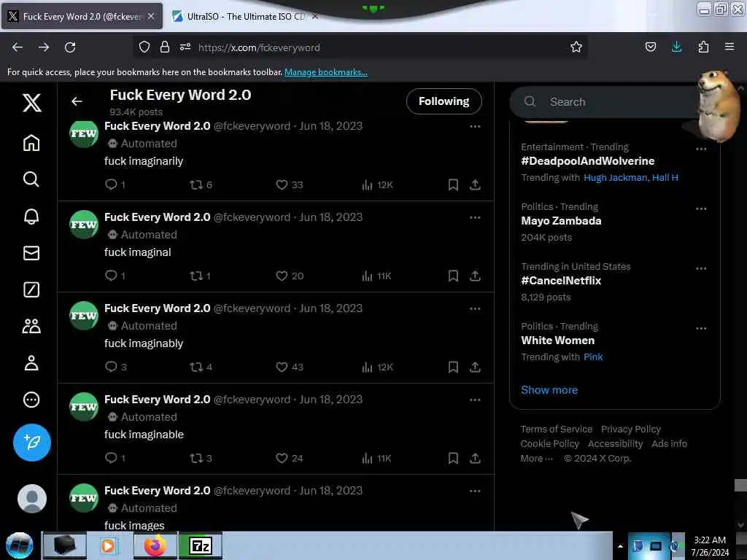Reply to the 'fuck imaginarily' post
Viewport: 747px width, 560px height.
111,184
